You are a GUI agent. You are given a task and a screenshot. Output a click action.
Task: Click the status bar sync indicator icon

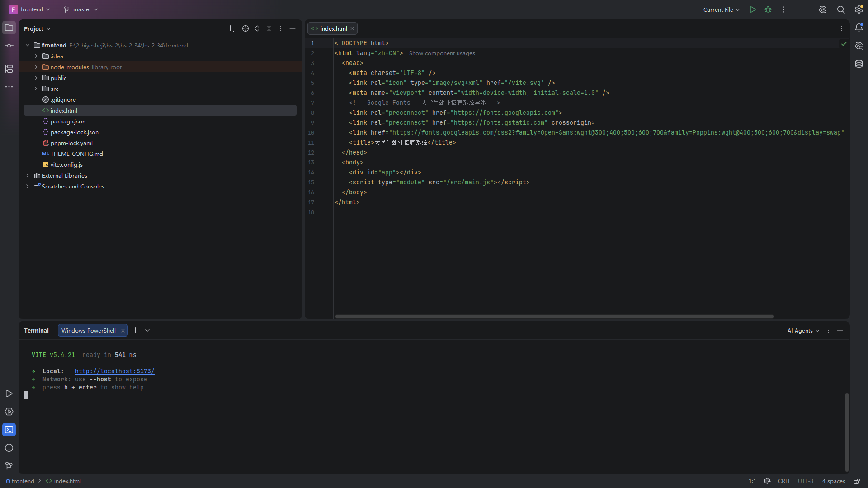767,481
